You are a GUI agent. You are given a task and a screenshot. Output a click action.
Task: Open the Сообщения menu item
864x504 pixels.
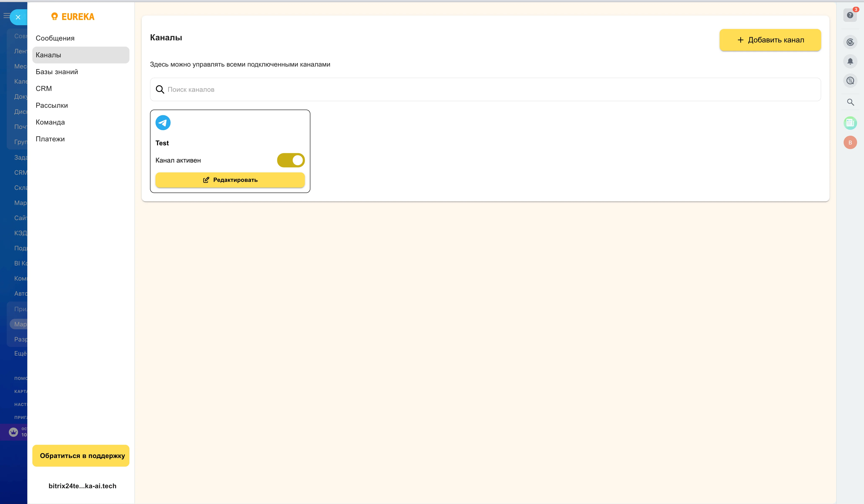[55, 38]
